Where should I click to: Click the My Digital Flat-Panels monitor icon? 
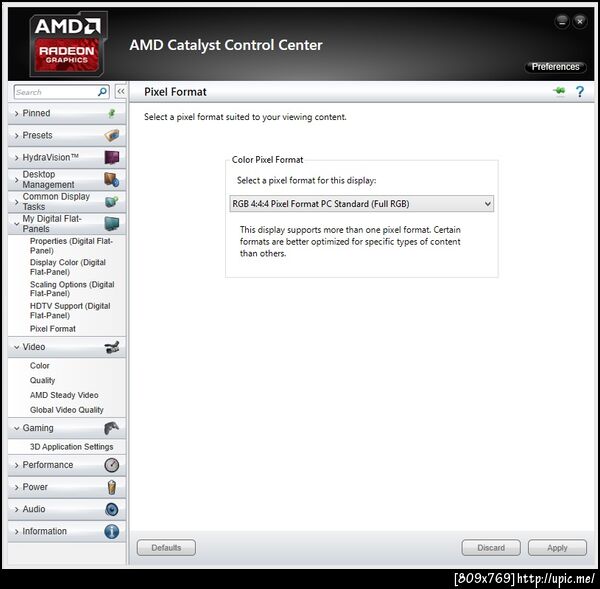click(112, 224)
